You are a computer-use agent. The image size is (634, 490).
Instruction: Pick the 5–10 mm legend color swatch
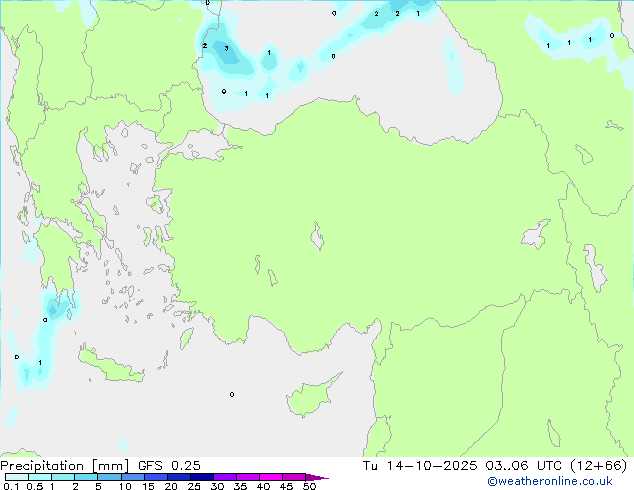[109, 477]
